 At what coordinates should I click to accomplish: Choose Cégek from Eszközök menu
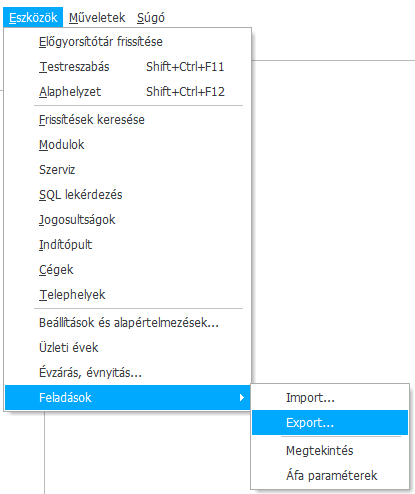(127, 270)
